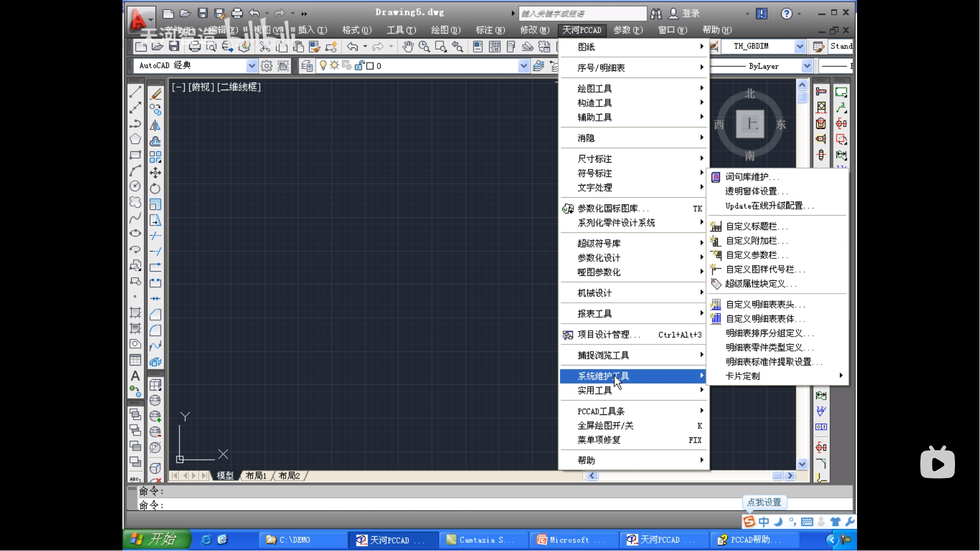Select the Polygon draw tool
The width and height of the screenshot is (980, 551).
pyautogui.click(x=135, y=139)
